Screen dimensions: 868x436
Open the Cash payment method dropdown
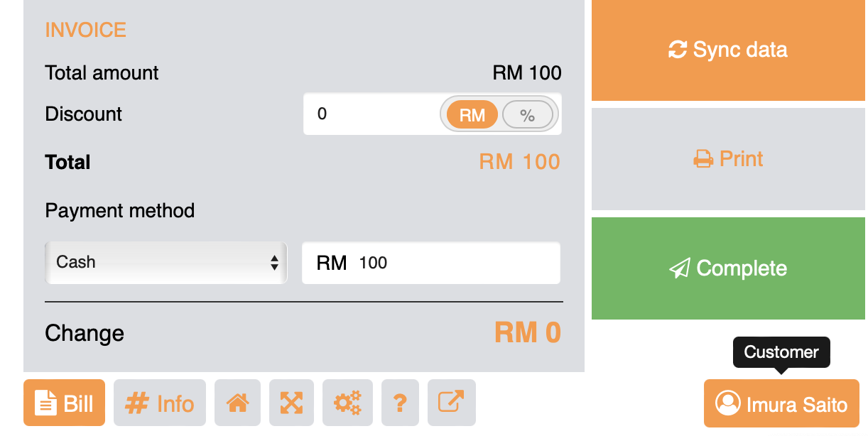165,263
